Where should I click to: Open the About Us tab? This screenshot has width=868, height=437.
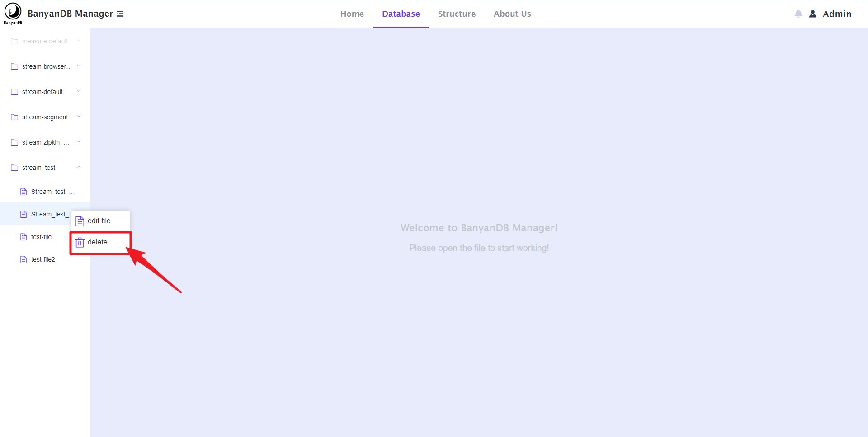coord(512,14)
